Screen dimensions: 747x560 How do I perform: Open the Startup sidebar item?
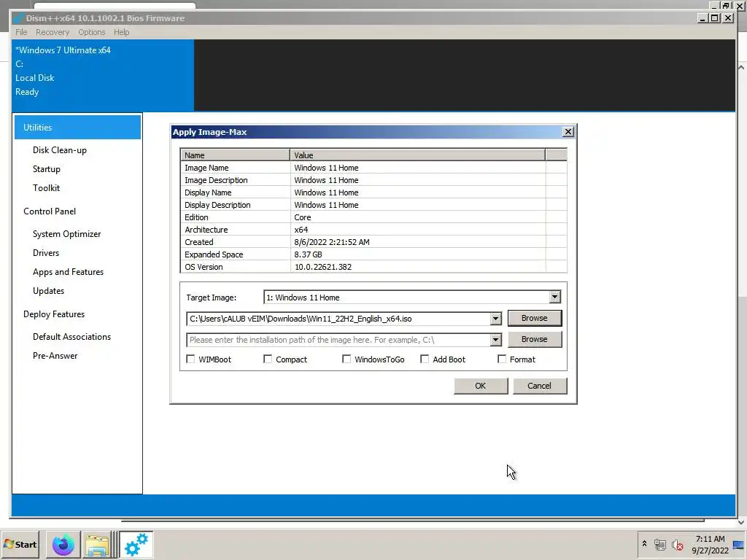point(46,169)
